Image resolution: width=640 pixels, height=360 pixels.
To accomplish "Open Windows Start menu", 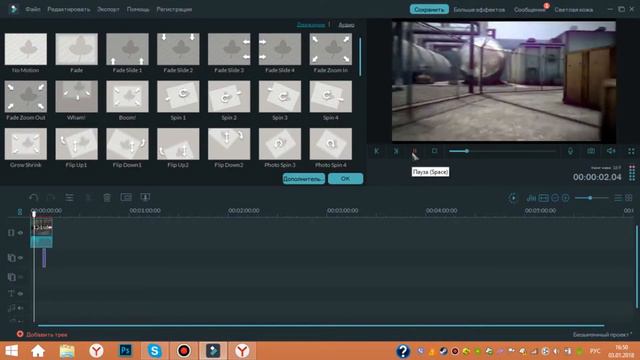I will tap(12, 351).
